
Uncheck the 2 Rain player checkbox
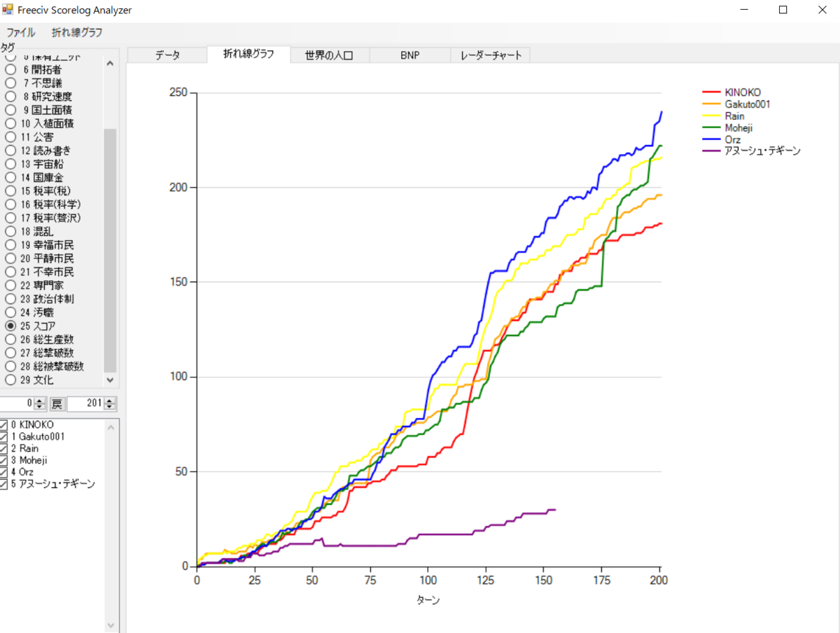click(4, 449)
